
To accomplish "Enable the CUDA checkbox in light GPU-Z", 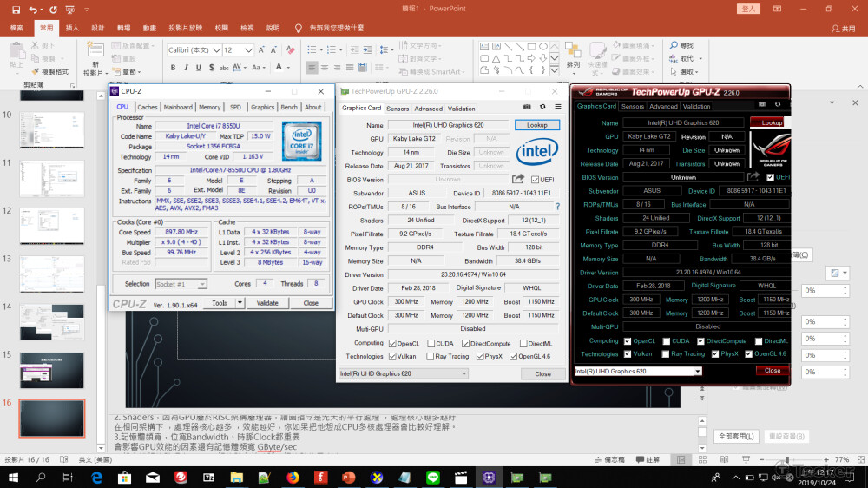I will [x=430, y=343].
